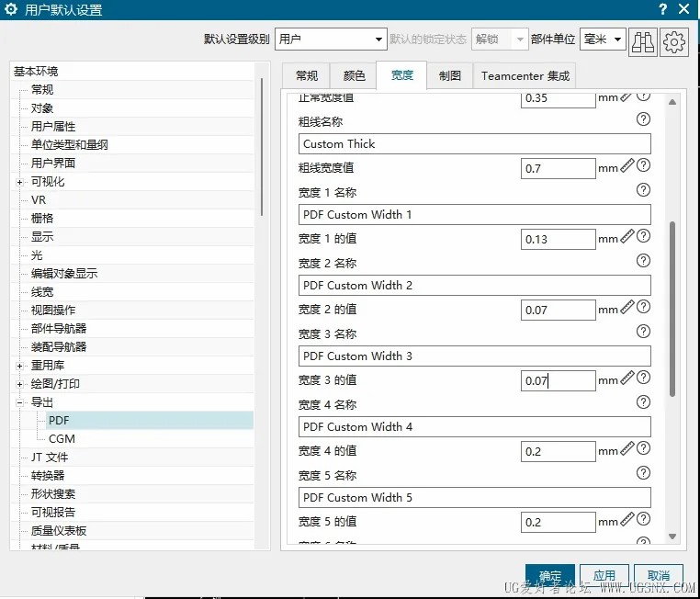Click the help question mark in title bar
This screenshot has width=700, height=599.
[x=663, y=9]
